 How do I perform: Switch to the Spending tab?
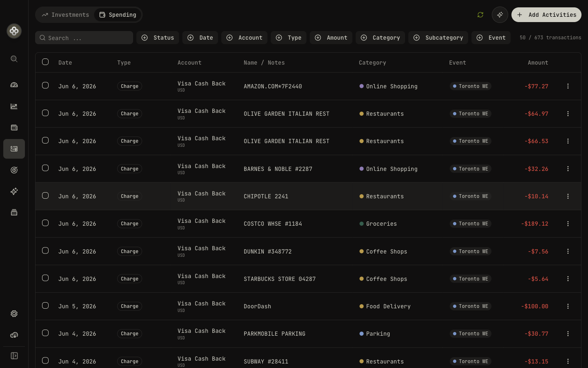118,15
